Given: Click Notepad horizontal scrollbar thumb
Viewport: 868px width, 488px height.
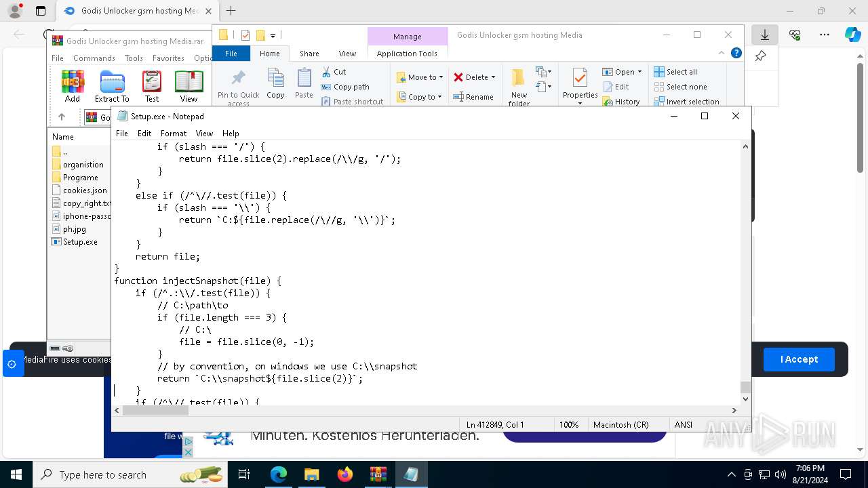Looking at the screenshot, I should (x=155, y=410).
